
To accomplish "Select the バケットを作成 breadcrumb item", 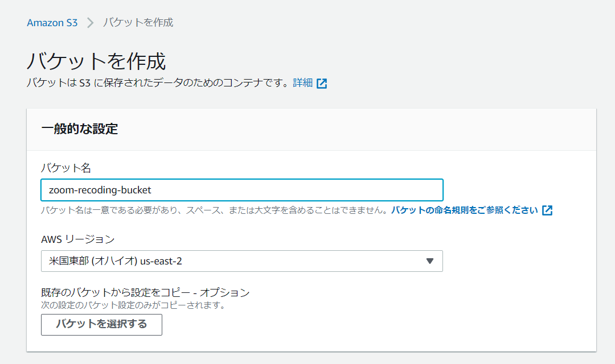I will pyautogui.click(x=138, y=23).
